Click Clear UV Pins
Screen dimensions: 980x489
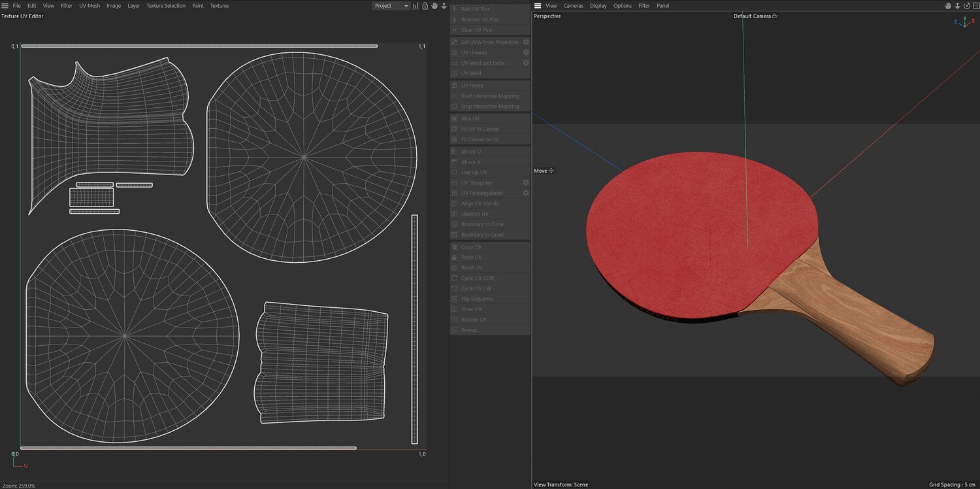coord(490,30)
